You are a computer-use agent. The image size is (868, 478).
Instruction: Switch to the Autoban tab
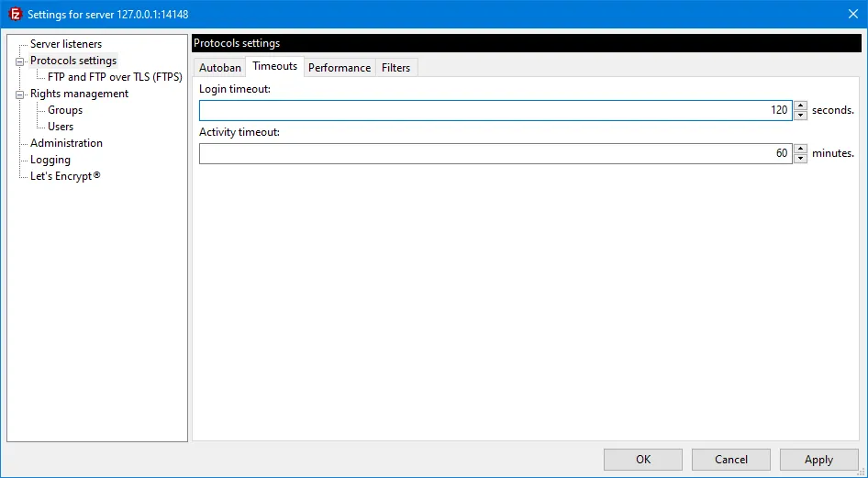[x=220, y=68]
